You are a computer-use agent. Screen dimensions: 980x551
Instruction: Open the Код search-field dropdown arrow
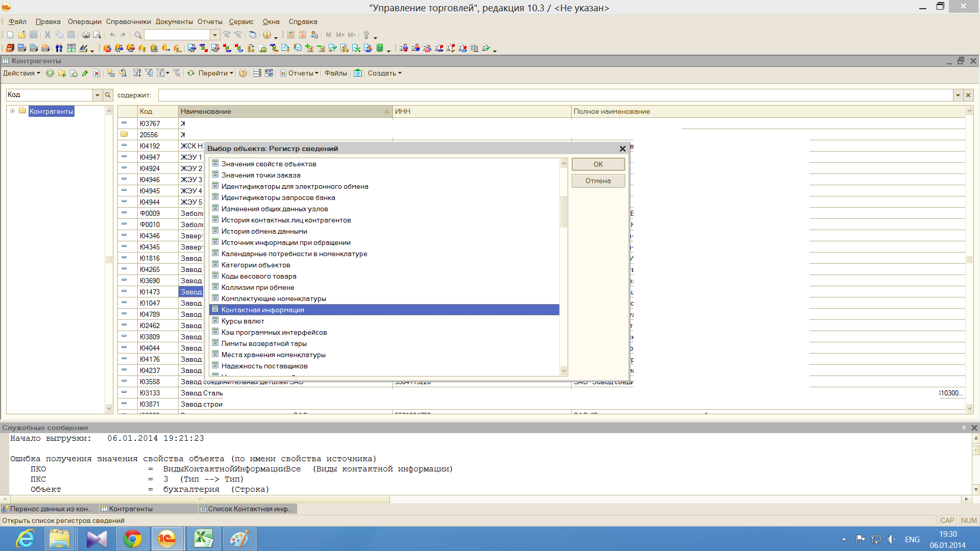97,95
